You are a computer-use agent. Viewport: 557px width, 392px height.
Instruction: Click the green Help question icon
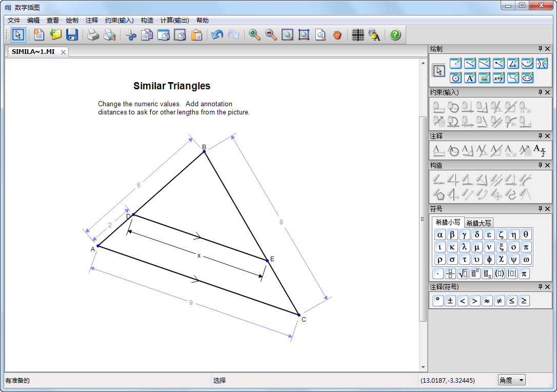[x=394, y=35]
